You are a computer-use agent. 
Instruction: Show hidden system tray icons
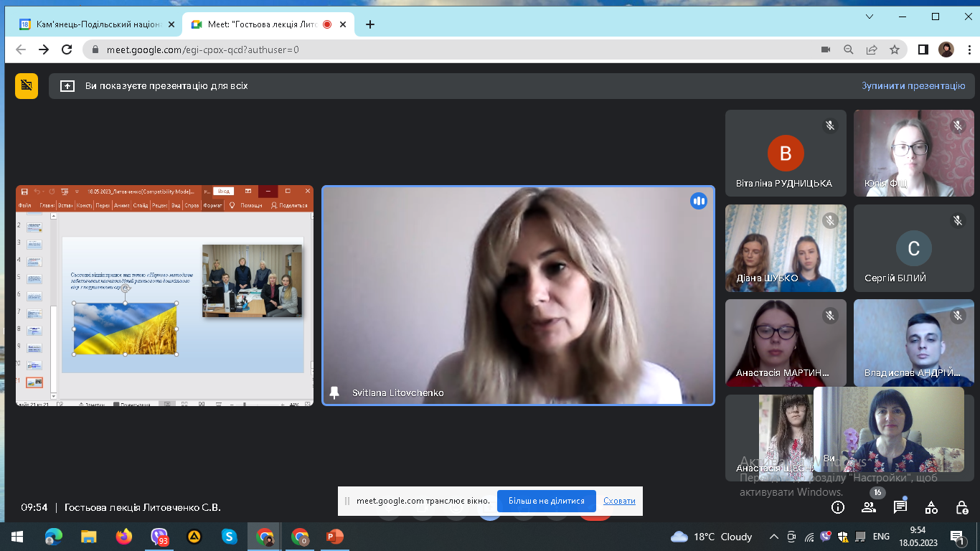coord(773,537)
